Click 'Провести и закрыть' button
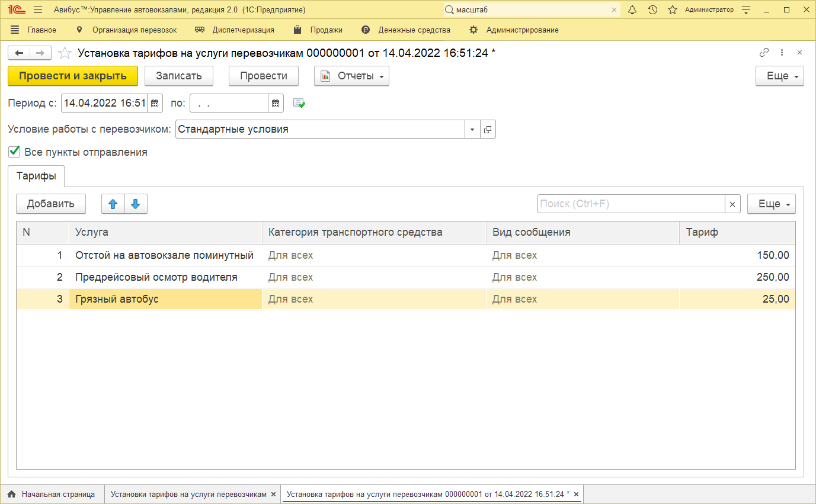The image size is (816, 504). 73,76
